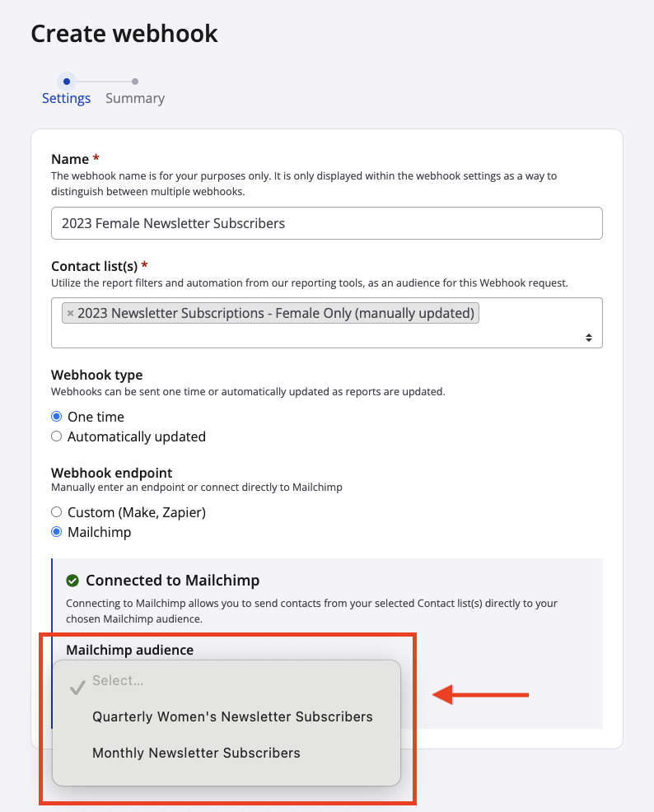Screen dimensions: 654x812
Task: Select the One time webhook type
Action: point(57,417)
